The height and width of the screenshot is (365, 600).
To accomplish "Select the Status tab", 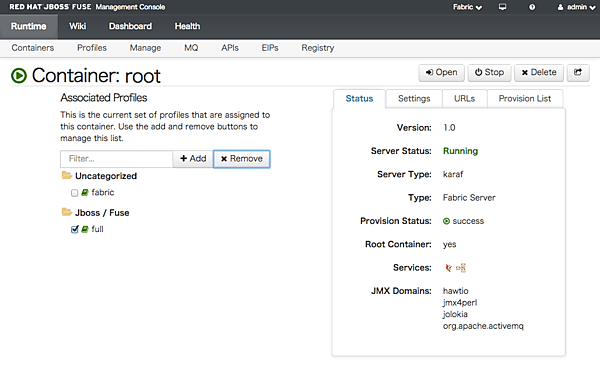I will coord(359,99).
